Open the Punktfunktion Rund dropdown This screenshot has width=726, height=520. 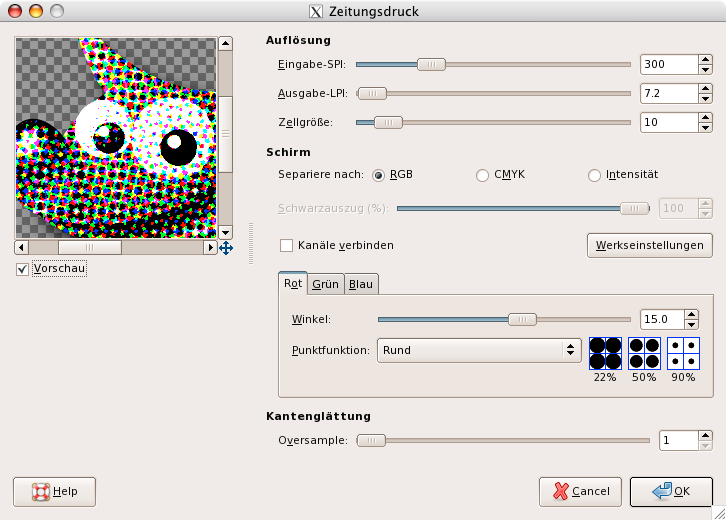point(479,350)
